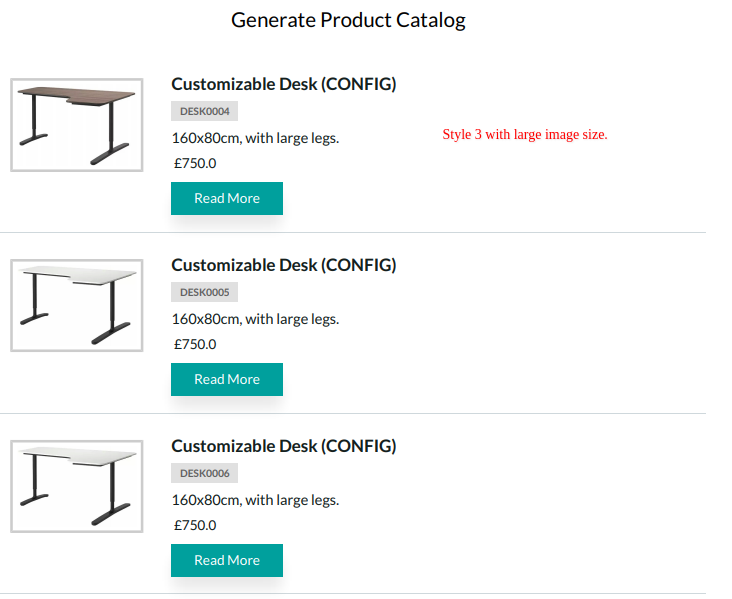The height and width of the screenshot is (599, 732).
Task: Click Read More for DESK0005
Action: click(x=227, y=379)
